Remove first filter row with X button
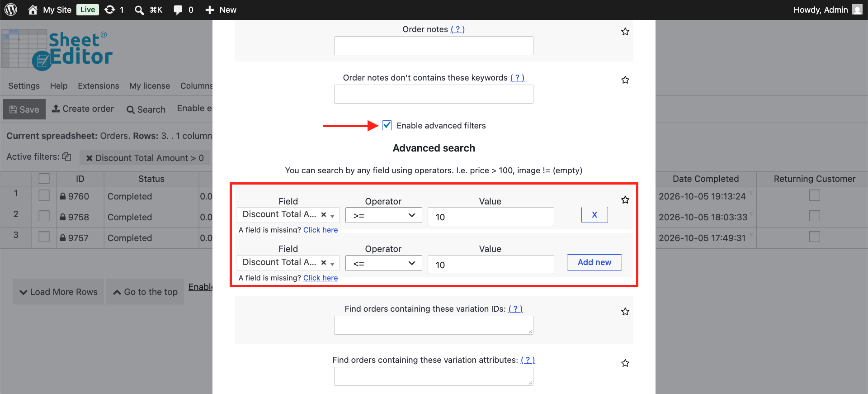This screenshot has width=868, height=394. pos(594,215)
